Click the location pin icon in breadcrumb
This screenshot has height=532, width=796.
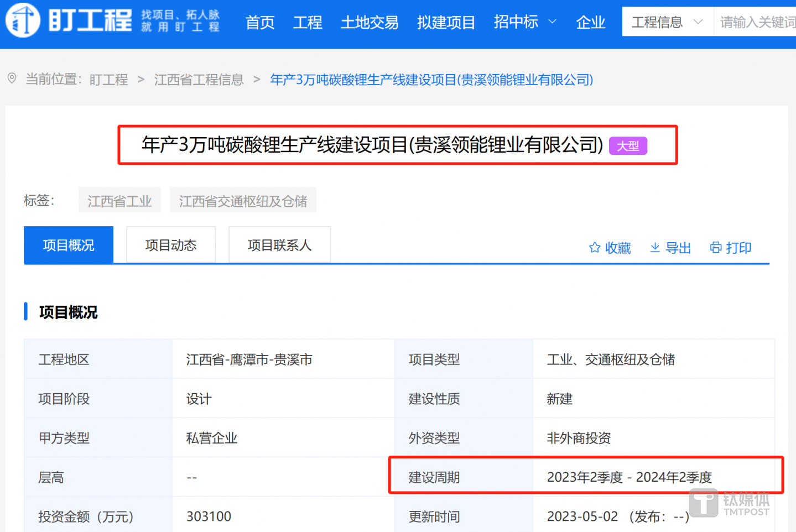(x=12, y=79)
